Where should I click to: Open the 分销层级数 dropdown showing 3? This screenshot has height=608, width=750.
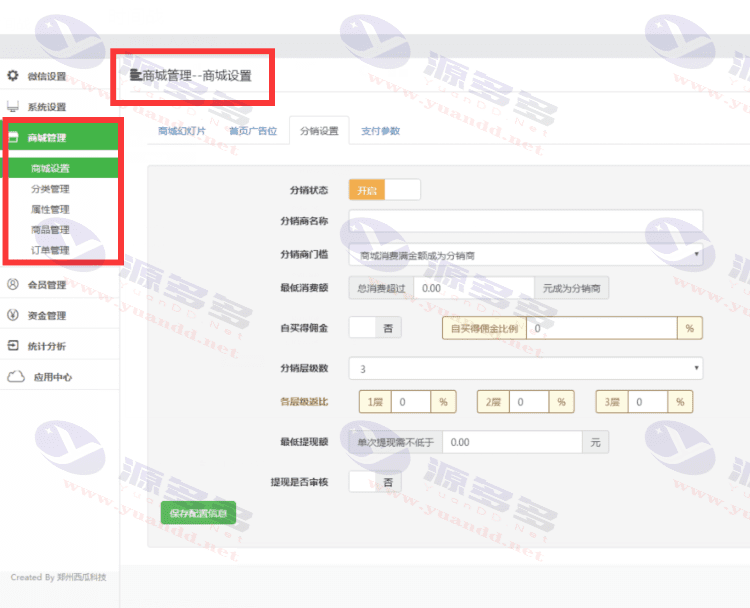[x=526, y=368]
